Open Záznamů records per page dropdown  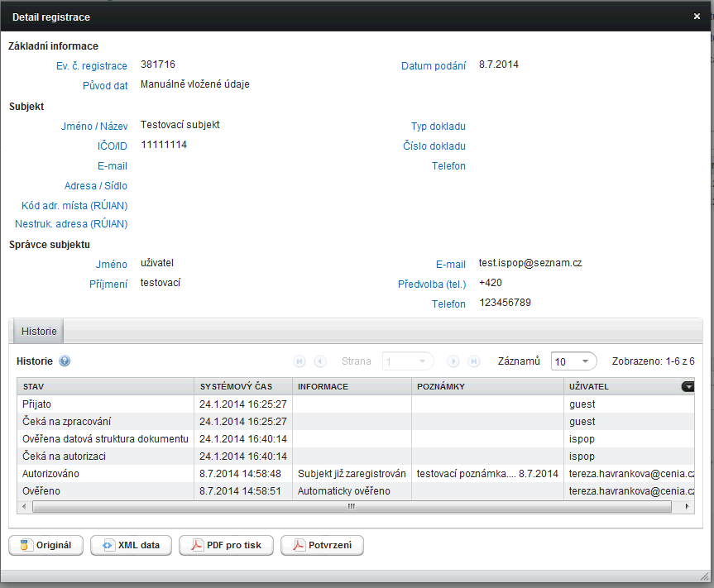pyautogui.click(x=573, y=361)
